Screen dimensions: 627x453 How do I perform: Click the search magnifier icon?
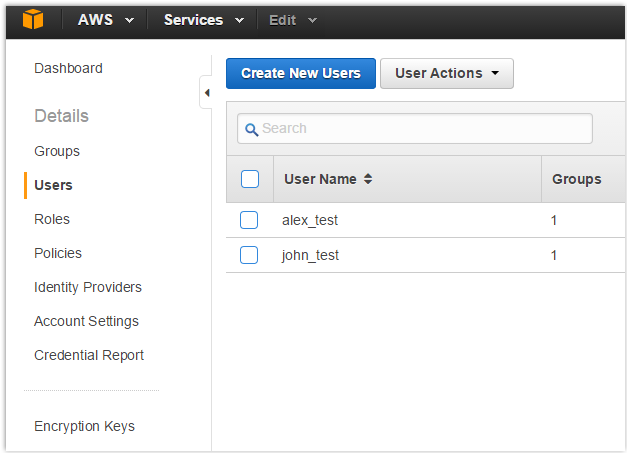pos(252,129)
